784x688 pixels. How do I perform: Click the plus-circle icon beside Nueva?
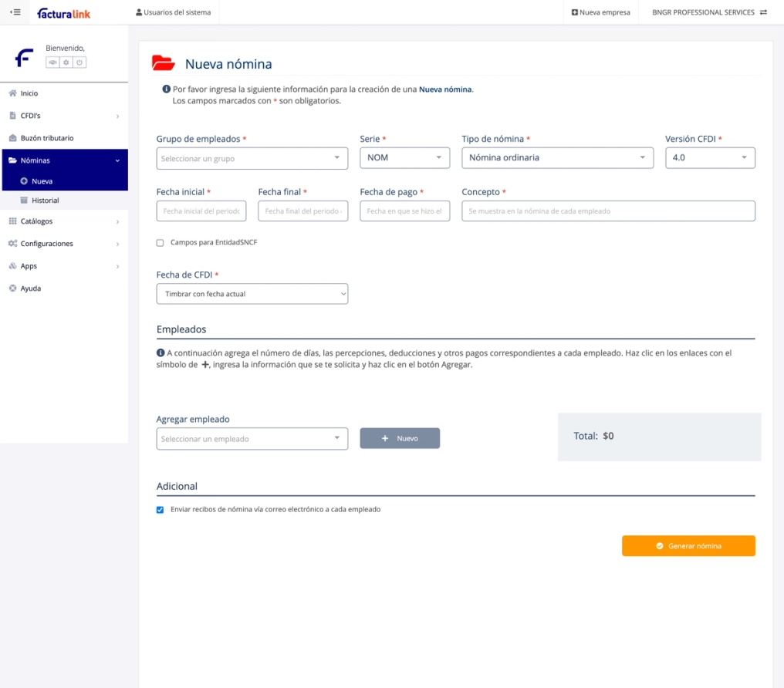point(23,180)
